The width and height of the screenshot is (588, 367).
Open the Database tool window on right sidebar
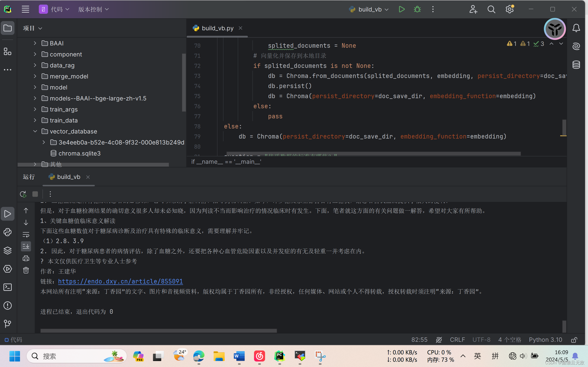pyautogui.click(x=576, y=64)
